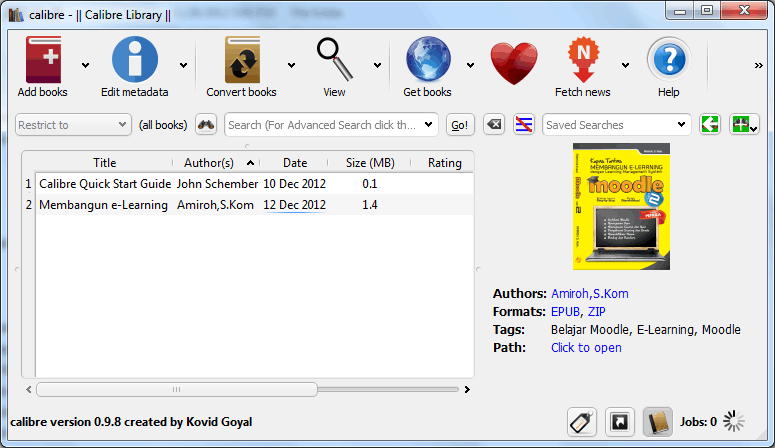The width and height of the screenshot is (775, 448).
Task: Open advanced search binoculars icon
Action: (x=206, y=125)
